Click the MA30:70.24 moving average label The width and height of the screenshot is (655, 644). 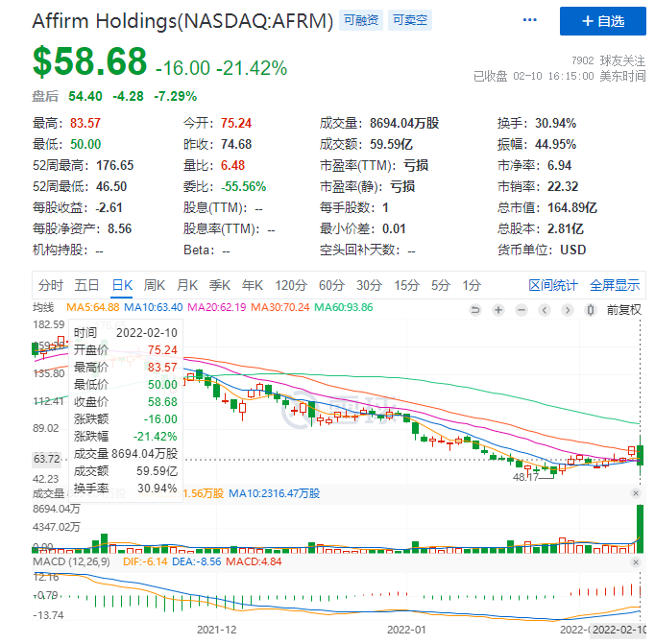click(x=279, y=307)
